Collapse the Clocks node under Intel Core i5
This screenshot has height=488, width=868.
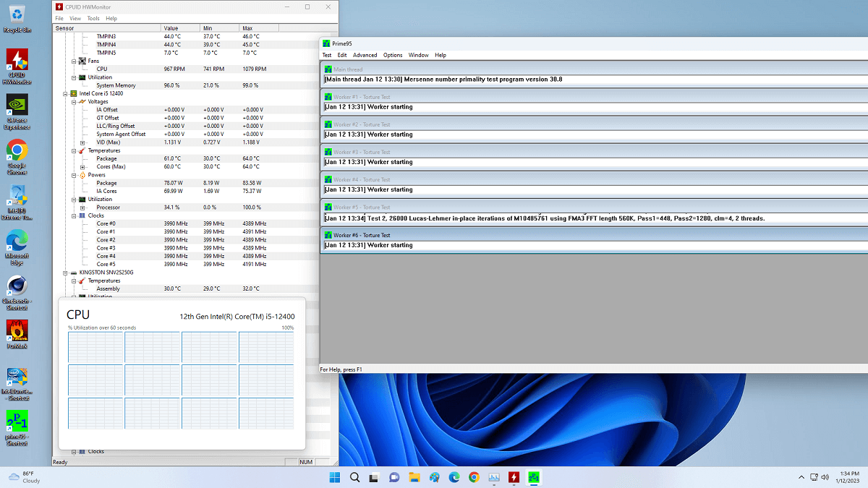(74, 215)
